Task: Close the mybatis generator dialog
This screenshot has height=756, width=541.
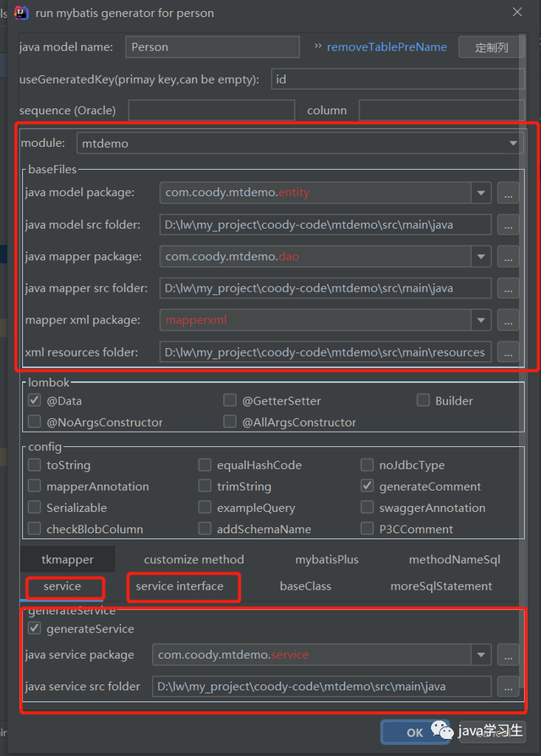Action: [517, 12]
